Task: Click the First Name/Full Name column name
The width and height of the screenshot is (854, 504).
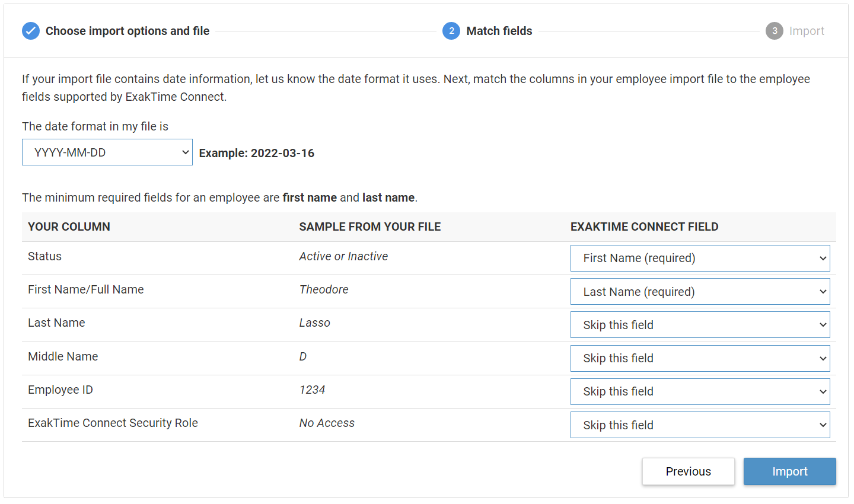Action: click(x=86, y=289)
